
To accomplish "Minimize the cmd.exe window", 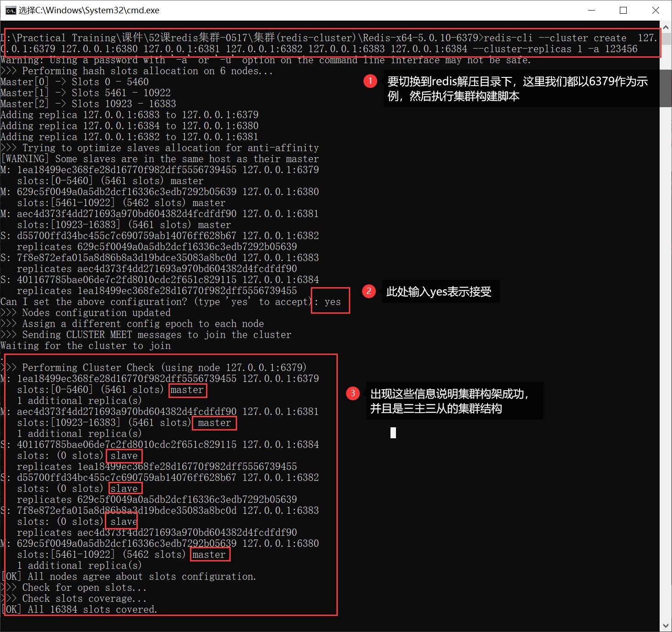I will (591, 11).
